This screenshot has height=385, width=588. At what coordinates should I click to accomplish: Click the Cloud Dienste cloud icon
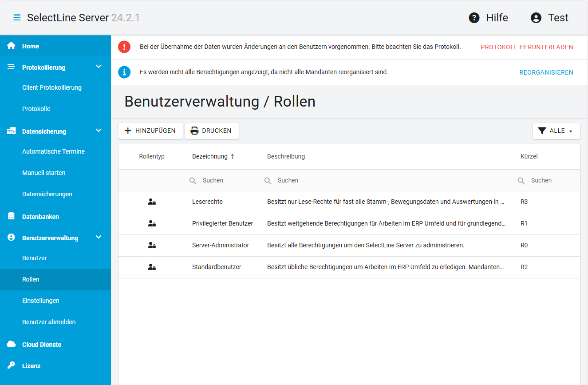(12, 344)
